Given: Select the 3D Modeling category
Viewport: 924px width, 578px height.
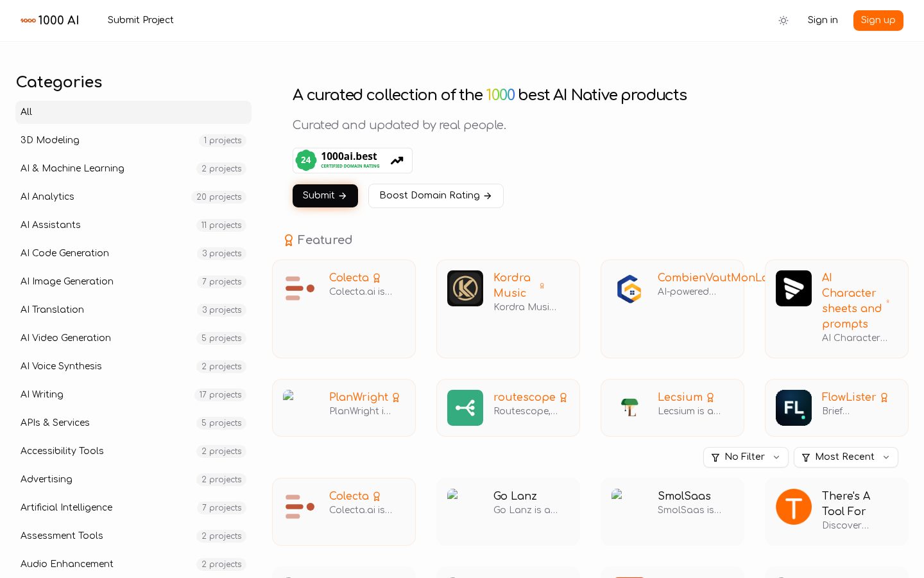Looking at the screenshot, I should pyautogui.click(x=133, y=140).
